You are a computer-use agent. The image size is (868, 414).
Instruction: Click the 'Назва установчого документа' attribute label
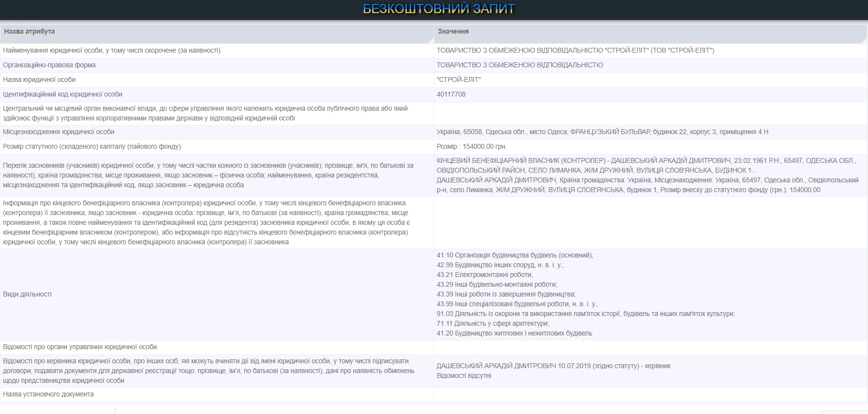pos(48,394)
